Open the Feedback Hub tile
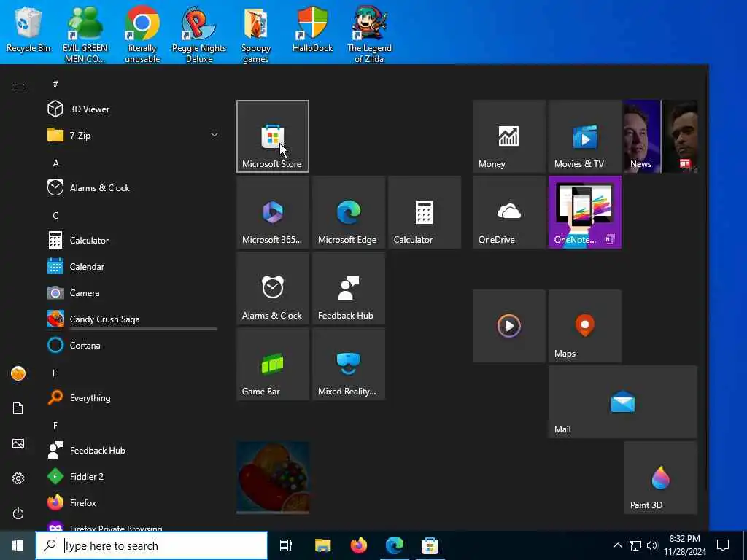 point(349,288)
